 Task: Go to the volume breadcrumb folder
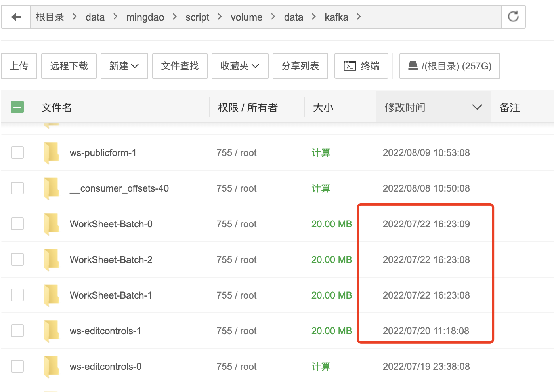click(246, 17)
